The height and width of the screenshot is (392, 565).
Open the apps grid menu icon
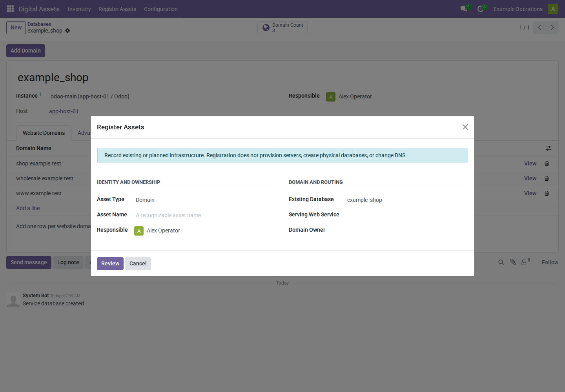coord(11,9)
